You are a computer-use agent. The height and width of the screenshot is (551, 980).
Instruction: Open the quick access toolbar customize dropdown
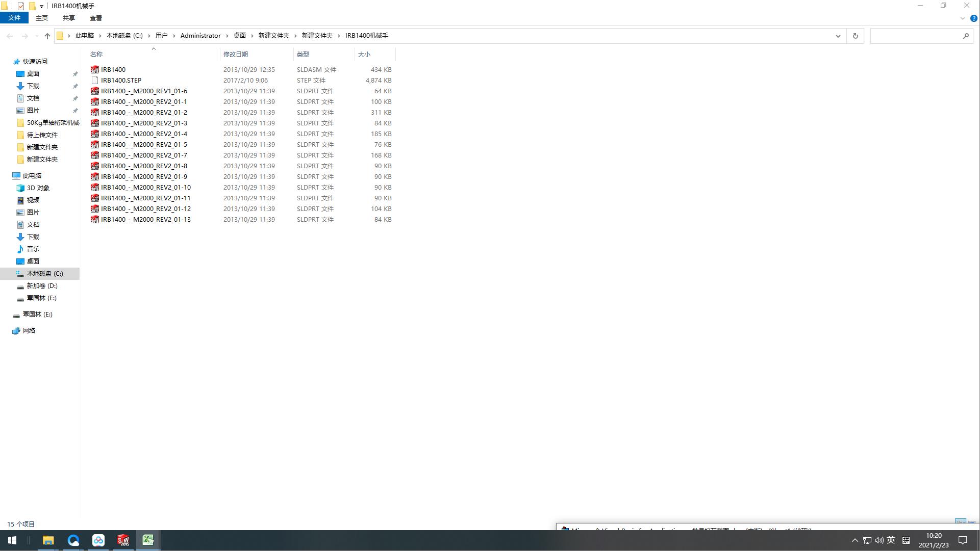(41, 6)
